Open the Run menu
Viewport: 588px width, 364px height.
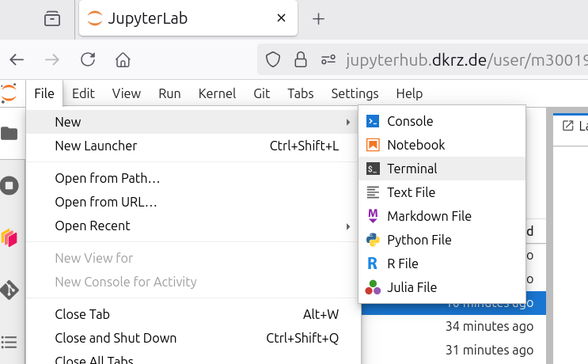169,93
